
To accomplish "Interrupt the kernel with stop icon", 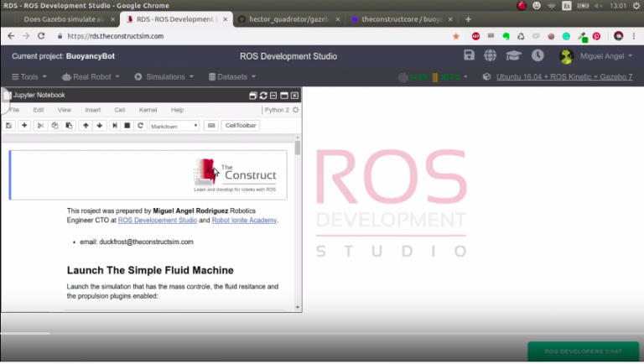I will (x=127, y=125).
